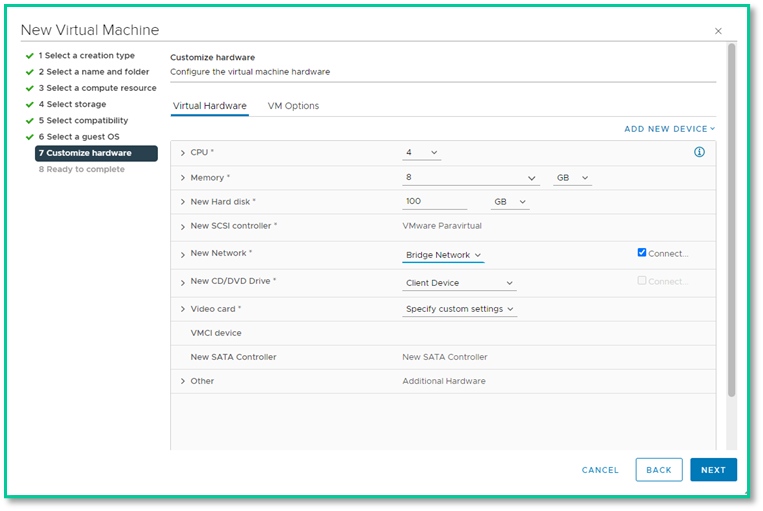Click the BACK button
763x511 pixels.
(x=658, y=470)
